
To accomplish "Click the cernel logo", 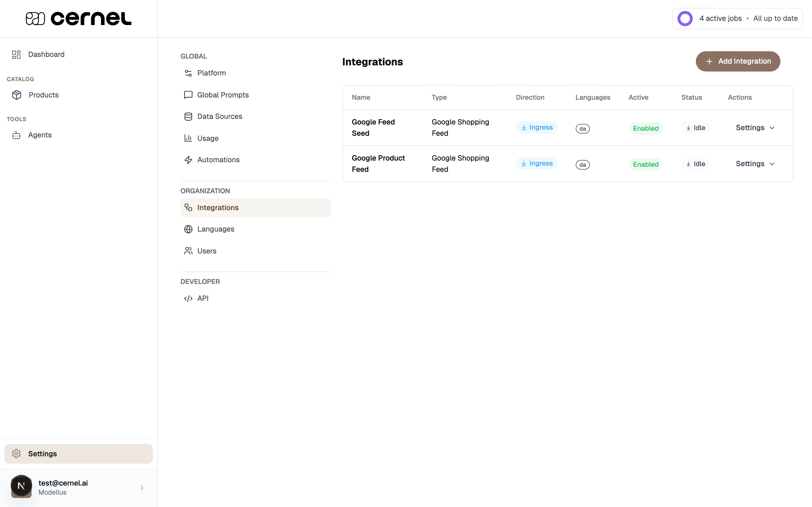I will tap(78, 18).
